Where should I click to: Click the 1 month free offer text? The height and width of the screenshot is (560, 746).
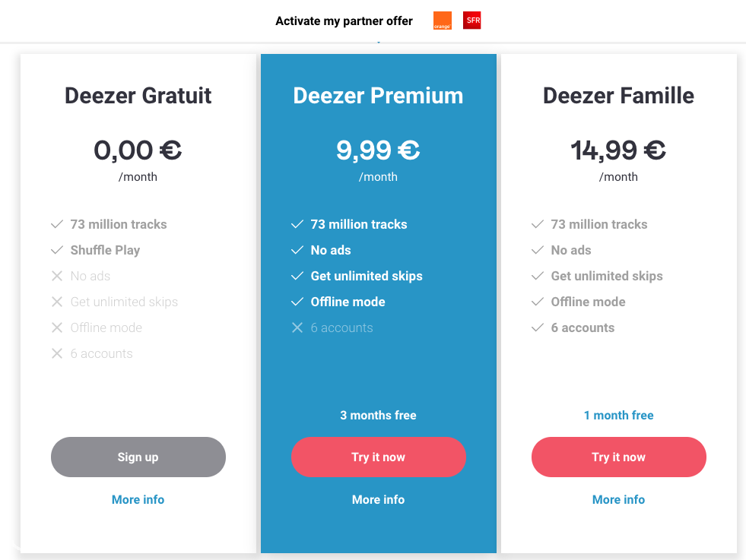618,415
